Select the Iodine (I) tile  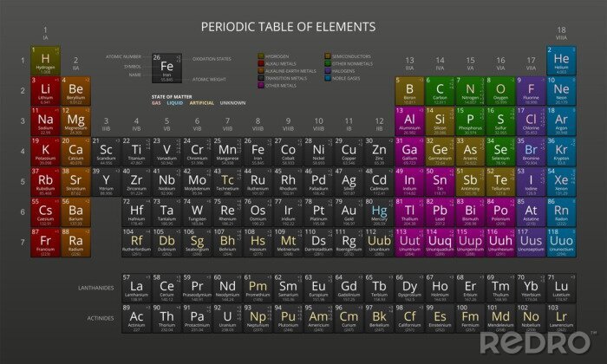click(x=531, y=182)
